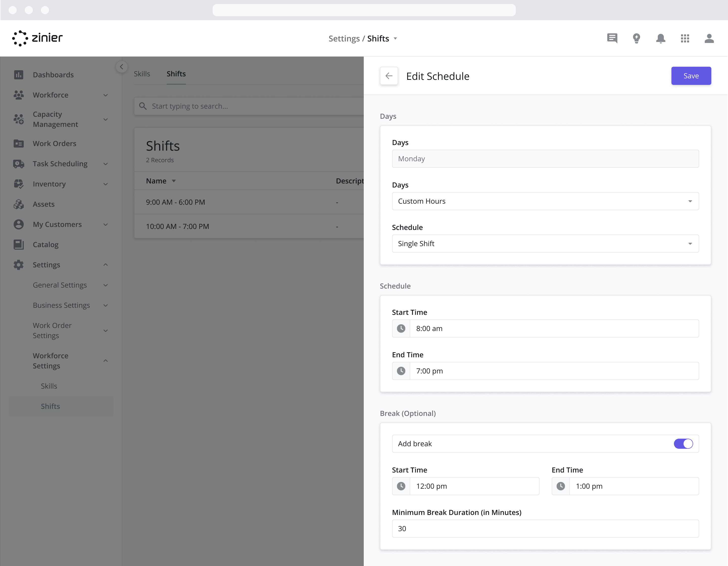The image size is (728, 566).
Task: Click the clock icon beside 1:00 pm
Action: click(561, 486)
